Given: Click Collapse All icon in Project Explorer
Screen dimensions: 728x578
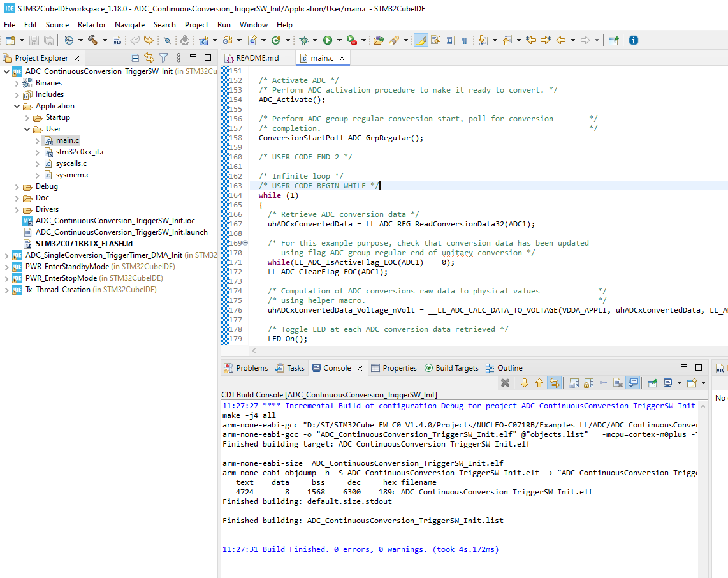Looking at the screenshot, I should point(135,57).
